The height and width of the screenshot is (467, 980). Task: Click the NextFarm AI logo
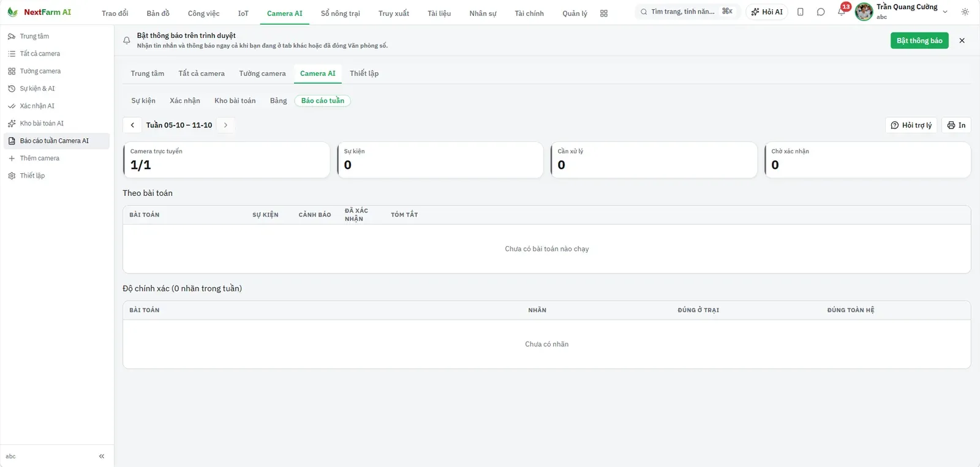coord(39,12)
